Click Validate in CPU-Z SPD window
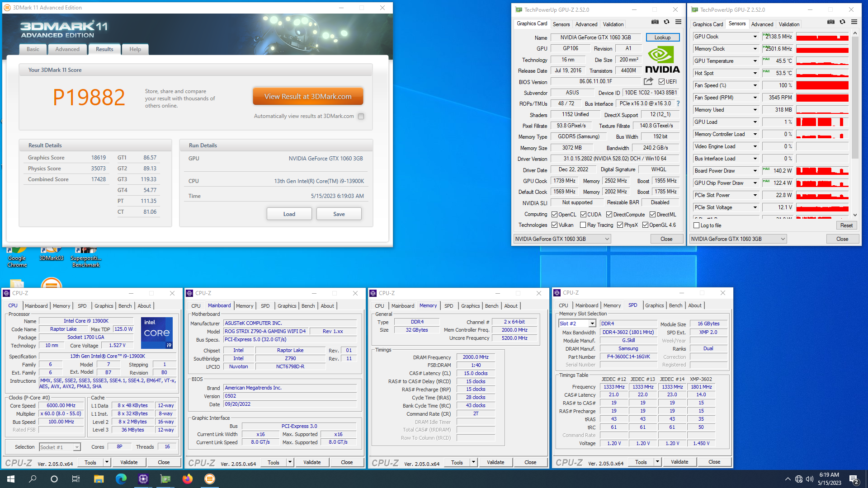The height and width of the screenshot is (488, 868). click(679, 462)
